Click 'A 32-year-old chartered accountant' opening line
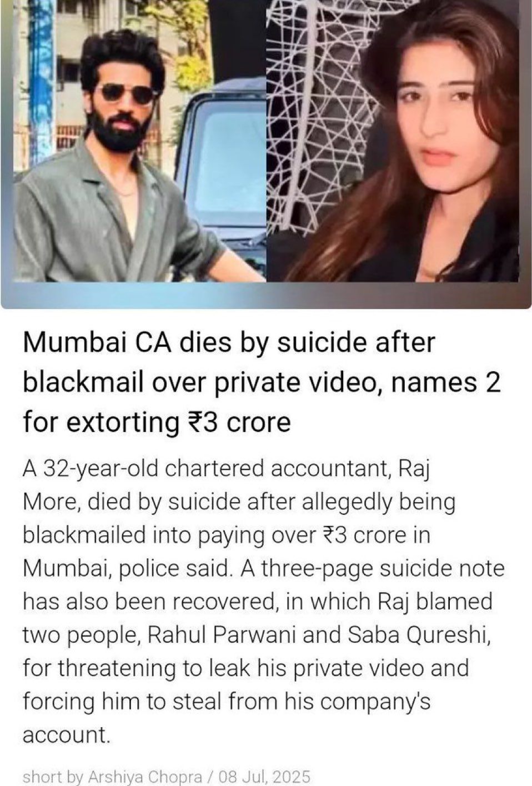The width and height of the screenshot is (532, 786). (x=207, y=469)
